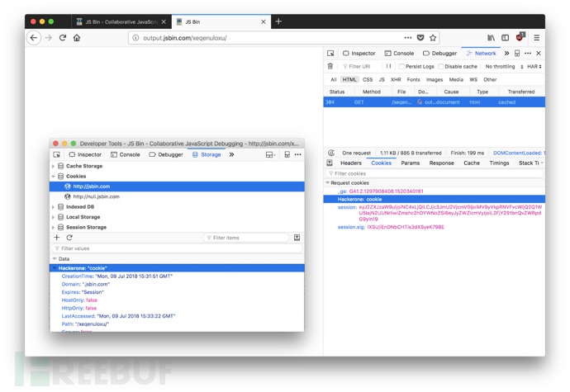This screenshot has height=392, width=570.
Task: Open the page actions three-dot menu
Action: click(x=408, y=38)
